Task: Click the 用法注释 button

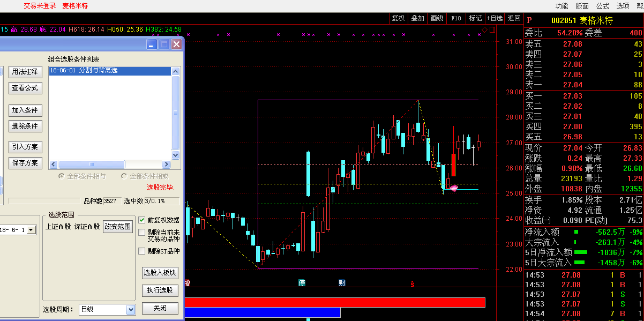Action: coord(25,72)
